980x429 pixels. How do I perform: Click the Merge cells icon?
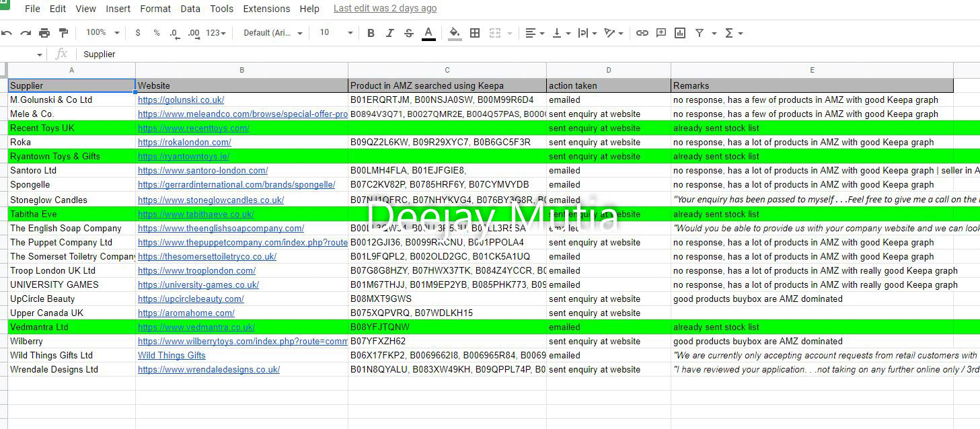495,33
